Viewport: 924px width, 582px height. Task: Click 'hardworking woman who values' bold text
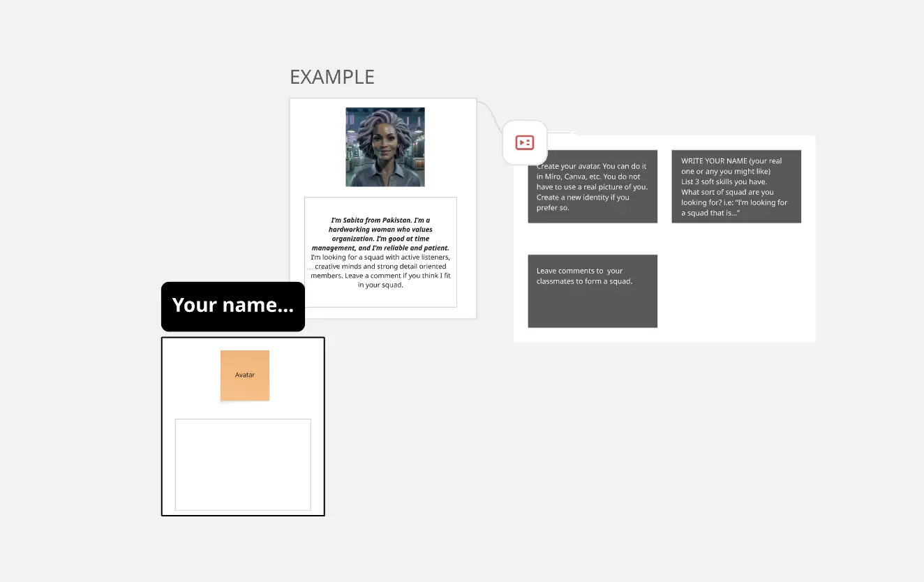pyautogui.click(x=380, y=230)
